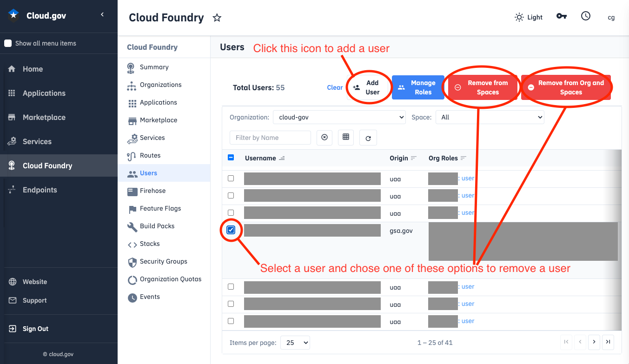Refresh the users list
Screen dimensions: 629x364
coord(368,138)
